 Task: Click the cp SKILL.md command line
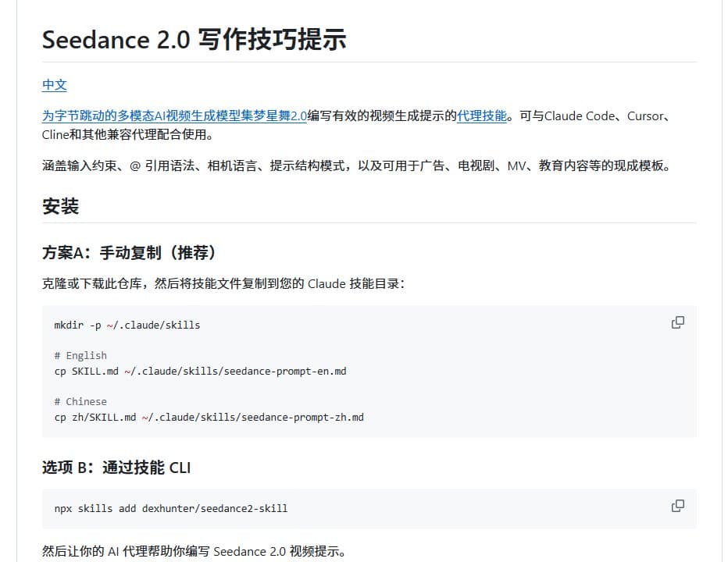pos(200,372)
